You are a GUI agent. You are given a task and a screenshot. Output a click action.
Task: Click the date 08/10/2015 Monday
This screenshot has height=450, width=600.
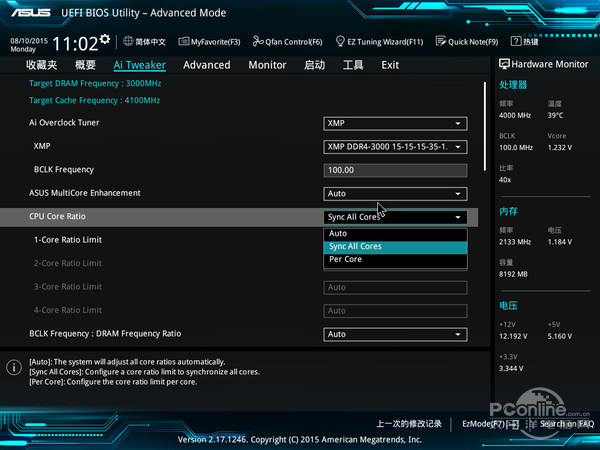tap(29, 45)
